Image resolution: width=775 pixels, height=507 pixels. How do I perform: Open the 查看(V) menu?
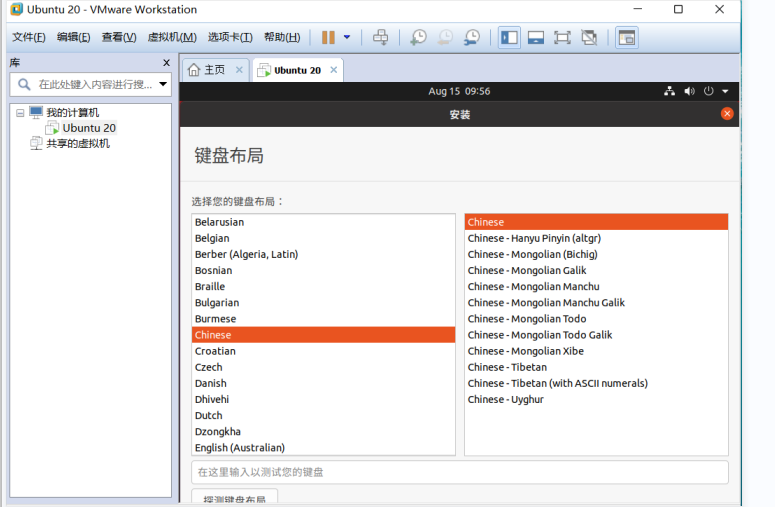tap(119, 37)
